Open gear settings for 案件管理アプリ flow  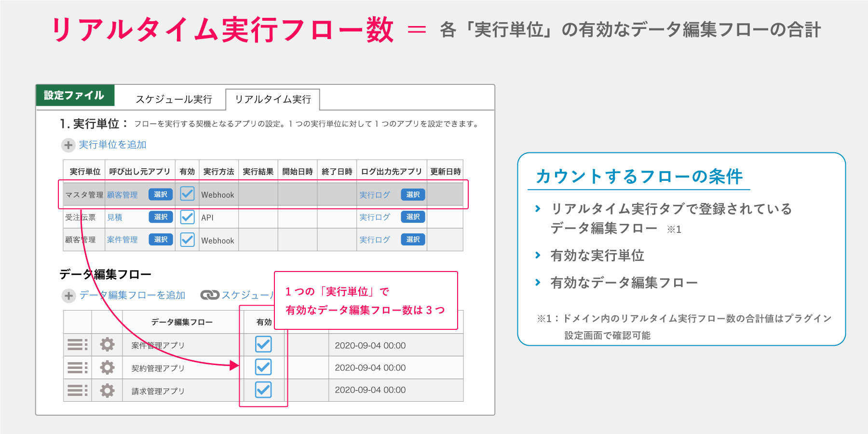point(107,345)
